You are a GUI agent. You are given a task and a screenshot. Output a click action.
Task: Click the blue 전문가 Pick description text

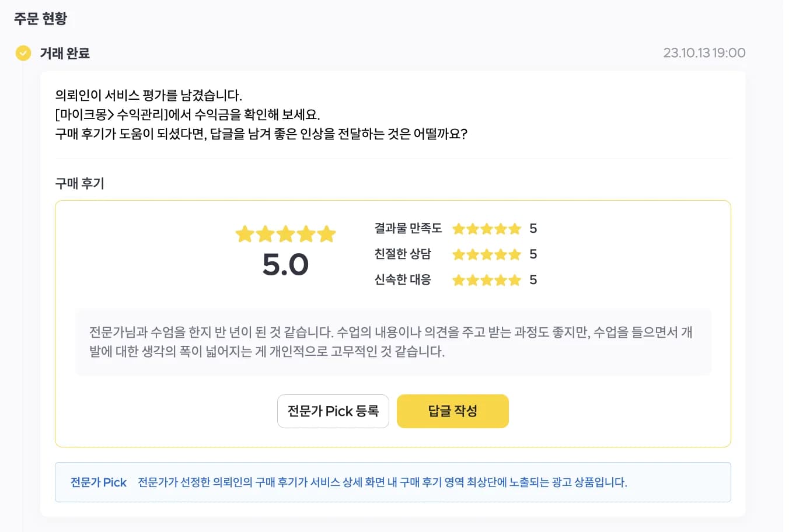pos(382,482)
